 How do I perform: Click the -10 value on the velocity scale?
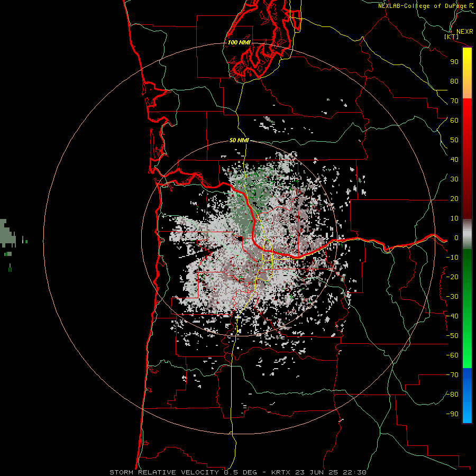pos(452,258)
